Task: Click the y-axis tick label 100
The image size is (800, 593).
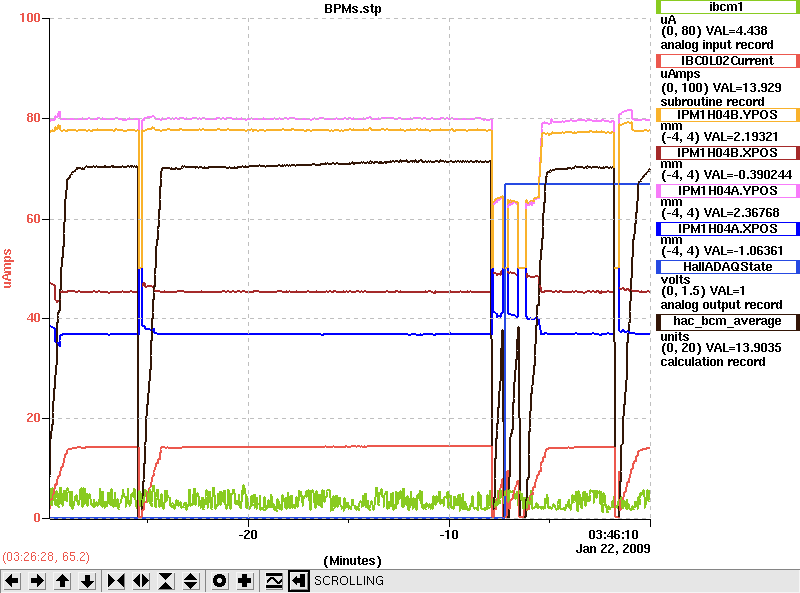Action: tap(30, 18)
